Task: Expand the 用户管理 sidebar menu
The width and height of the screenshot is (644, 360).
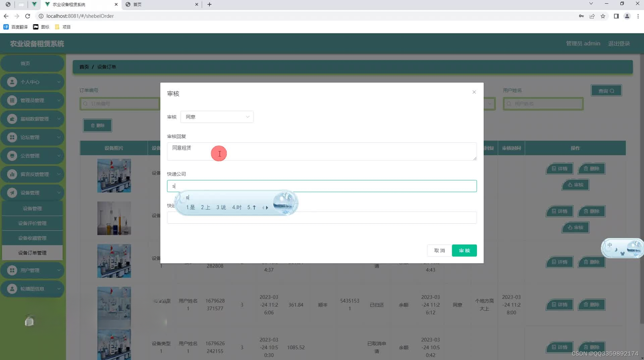Action: pyautogui.click(x=32, y=270)
